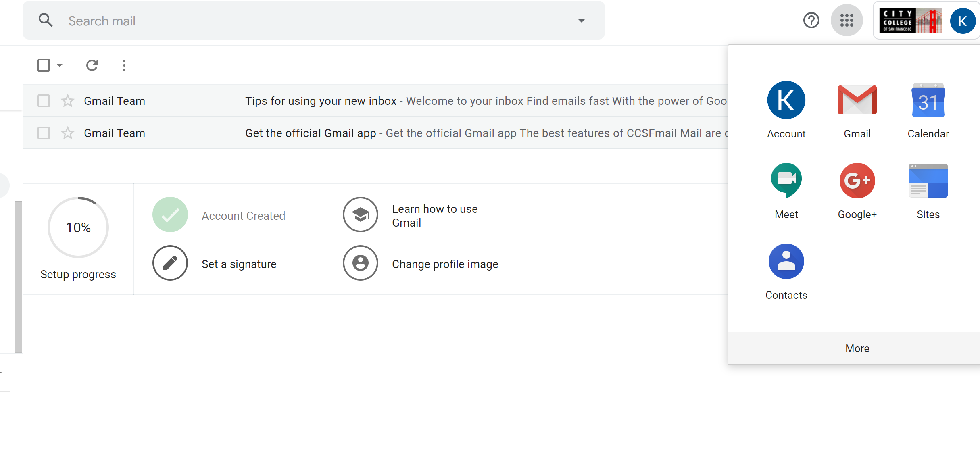Click the Google apps grid icon
980x458 pixels.
(847, 20)
